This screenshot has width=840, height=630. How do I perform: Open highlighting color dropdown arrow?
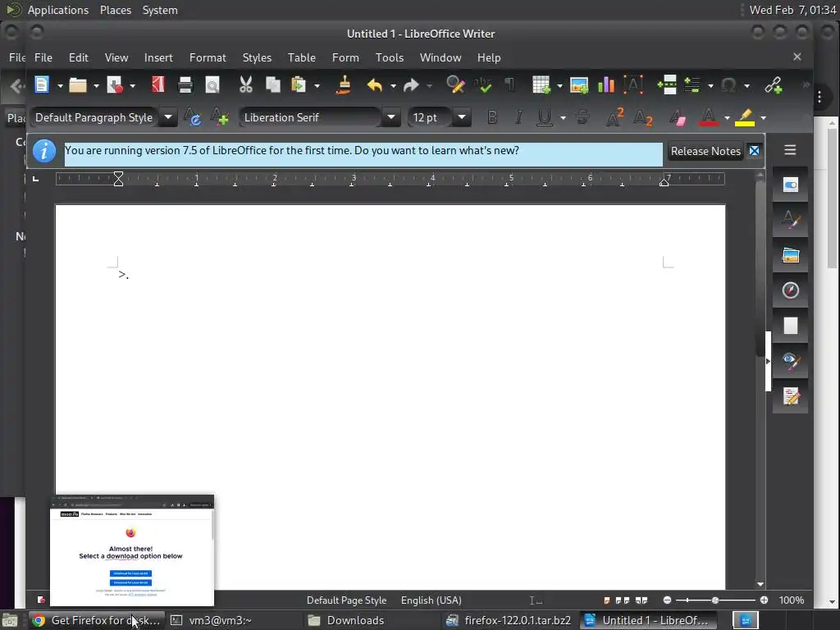(764, 118)
